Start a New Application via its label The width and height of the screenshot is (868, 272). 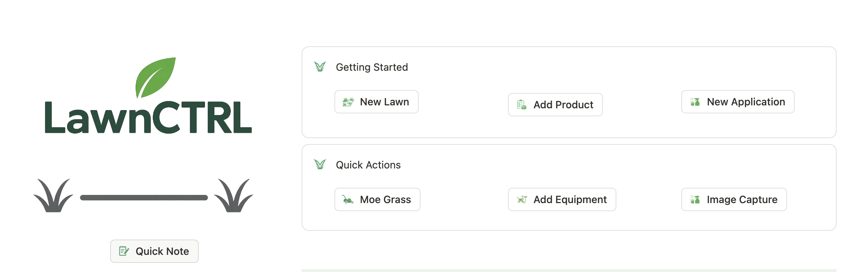746,102
